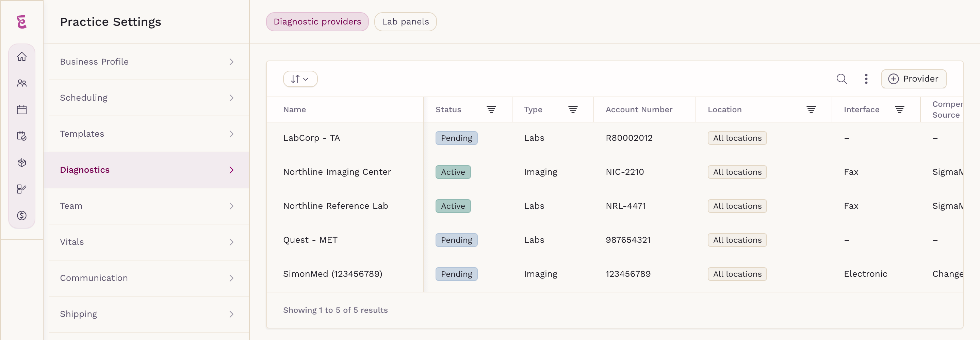Filter by the Type column icon
The image size is (980, 340).
point(573,109)
